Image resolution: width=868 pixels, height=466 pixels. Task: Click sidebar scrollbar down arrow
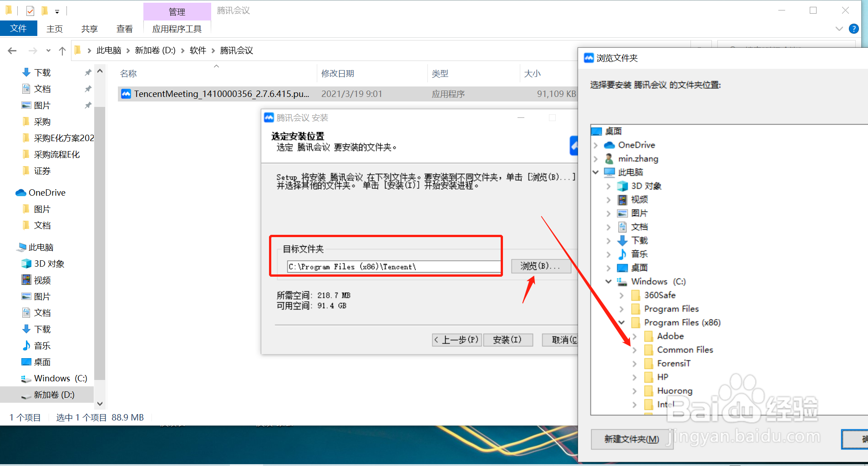[x=100, y=404]
